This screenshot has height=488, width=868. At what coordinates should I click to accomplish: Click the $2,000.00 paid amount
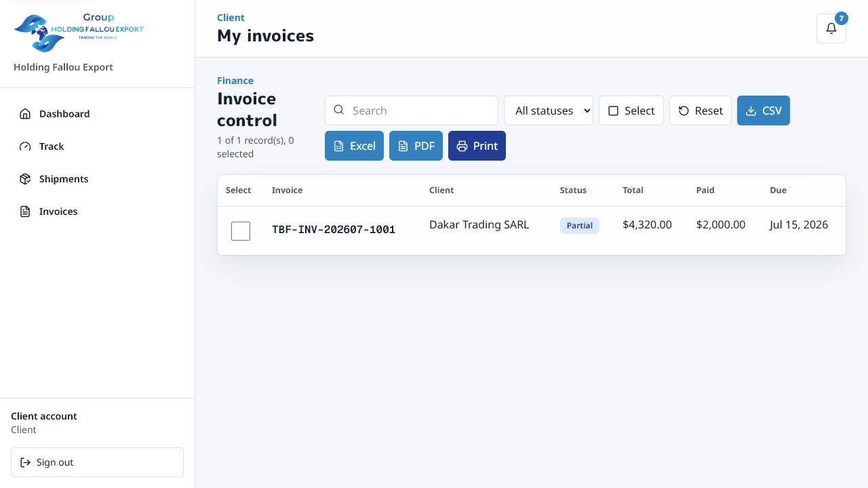(721, 224)
